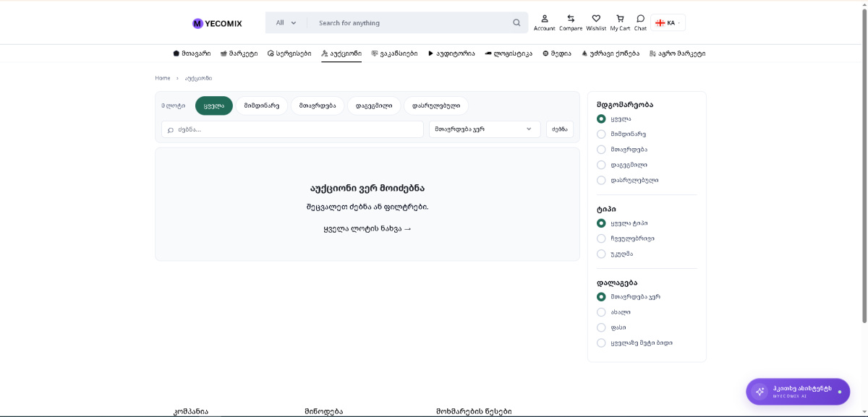Switch to the დასრულებული filter chip
This screenshot has height=417, width=868.
(x=436, y=106)
